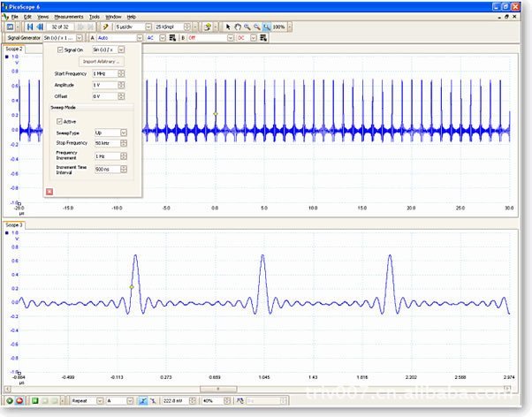
Task: Open the trigger mode Repeat dropdown
Action: click(x=98, y=400)
